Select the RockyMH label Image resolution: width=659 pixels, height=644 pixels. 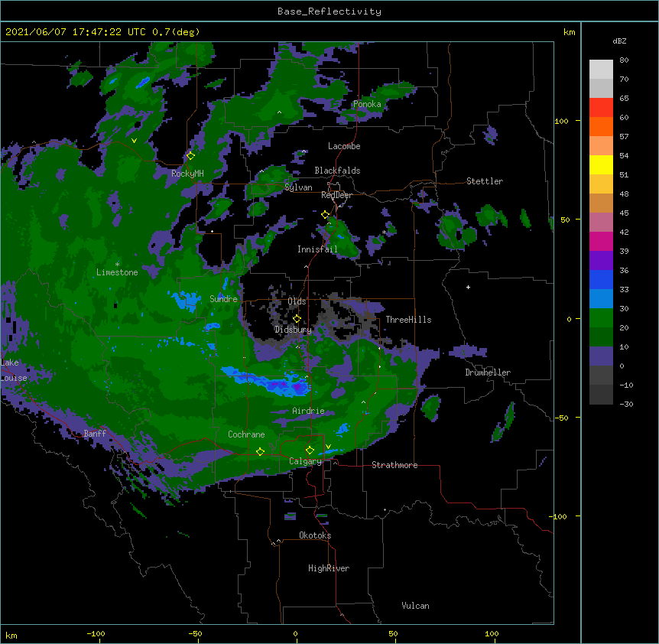point(187,174)
